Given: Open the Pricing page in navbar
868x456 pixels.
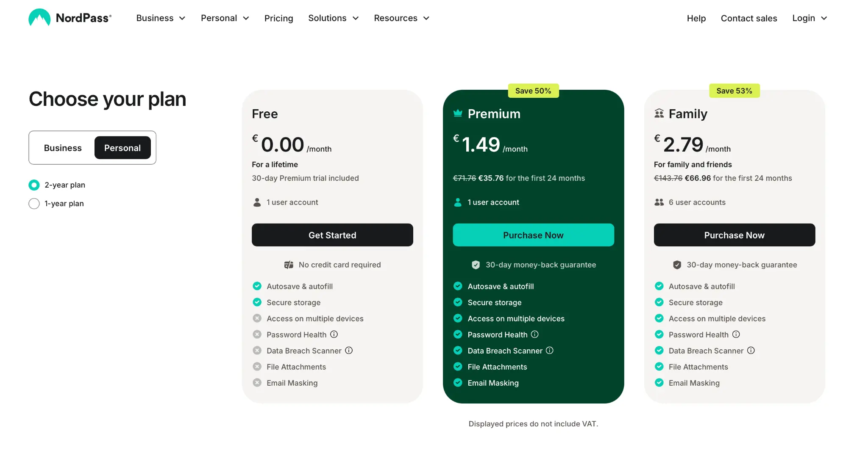Looking at the screenshot, I should point(278,18).
